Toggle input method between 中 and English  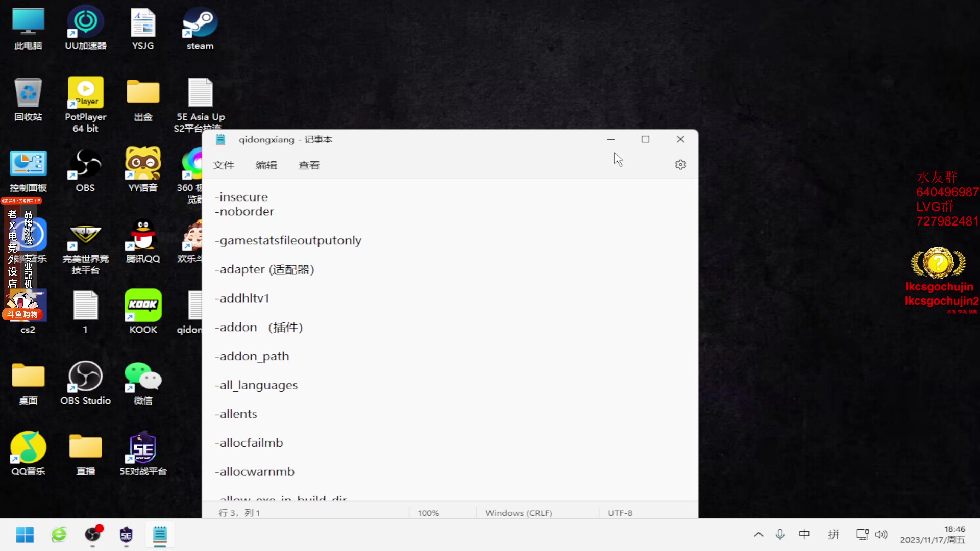804,535
